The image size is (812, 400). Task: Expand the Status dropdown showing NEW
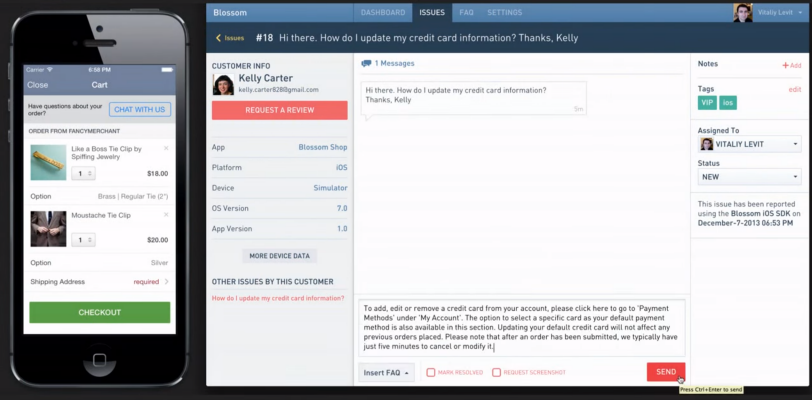[749, 177]
